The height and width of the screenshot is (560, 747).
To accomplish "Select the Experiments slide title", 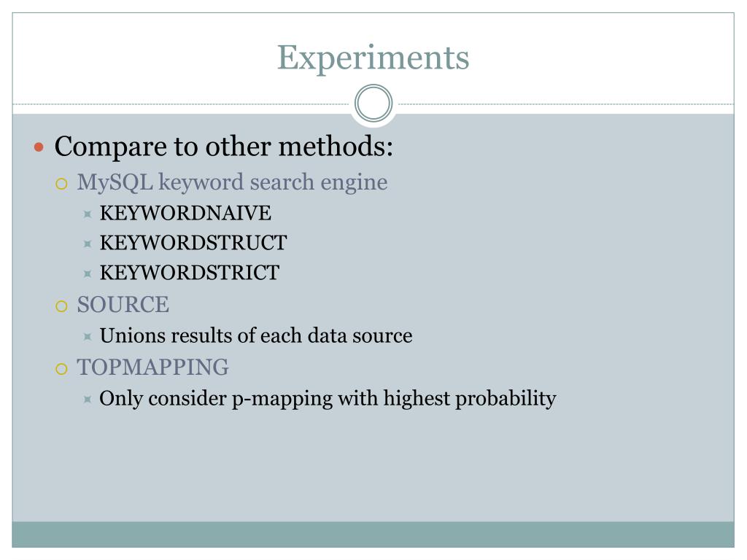I will click(x=373, y=58).
